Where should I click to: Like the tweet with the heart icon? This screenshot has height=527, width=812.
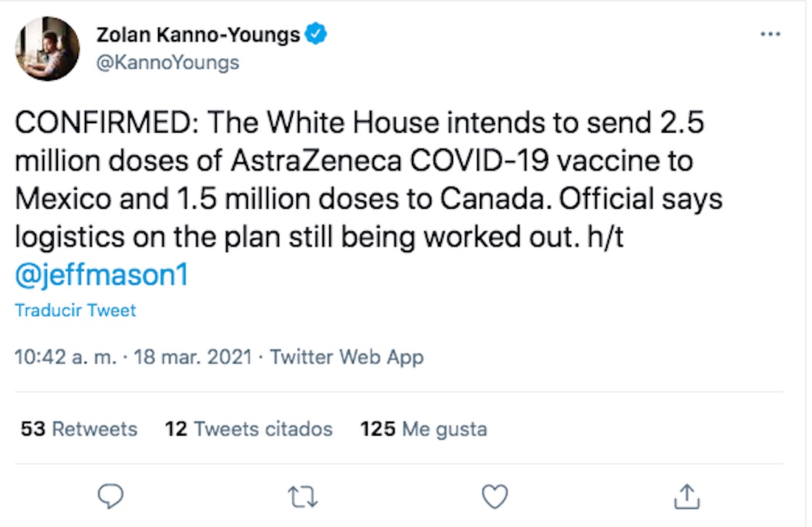click(495, 497)
